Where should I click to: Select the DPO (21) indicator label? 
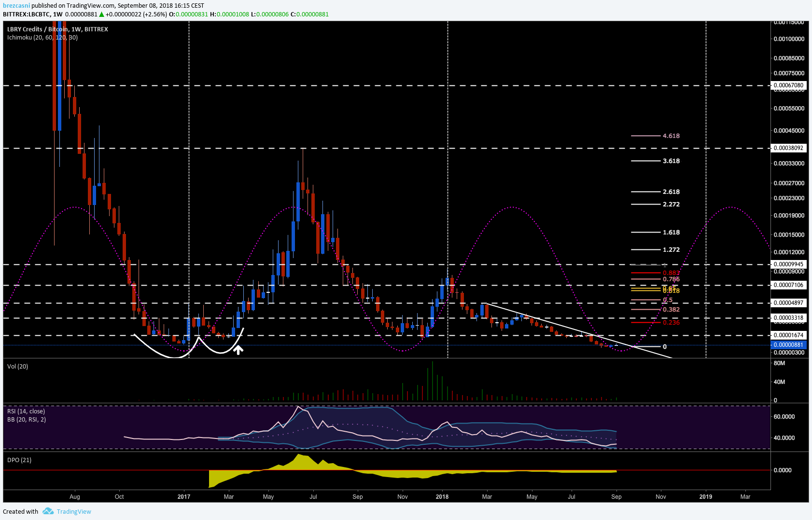click(19, 460)
